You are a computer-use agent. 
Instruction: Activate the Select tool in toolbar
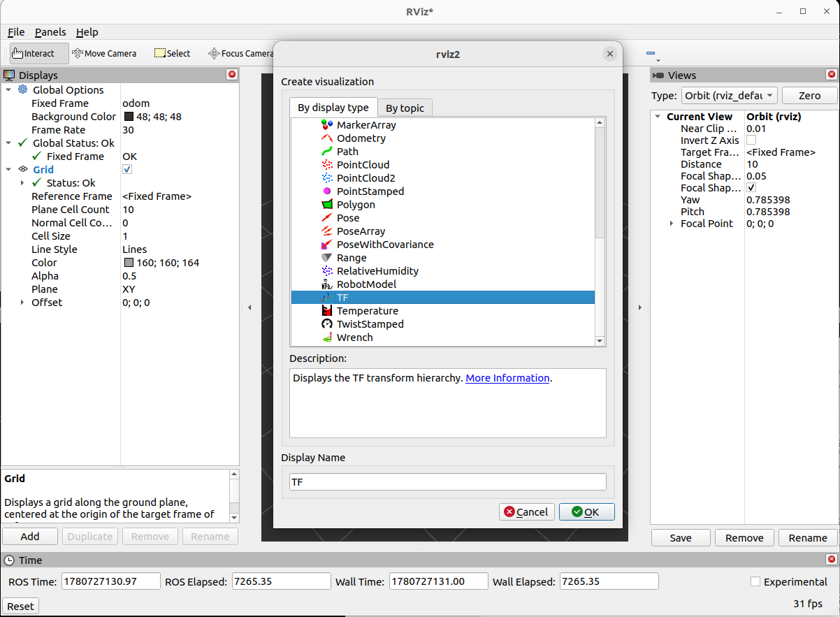[x=172, y=53]
